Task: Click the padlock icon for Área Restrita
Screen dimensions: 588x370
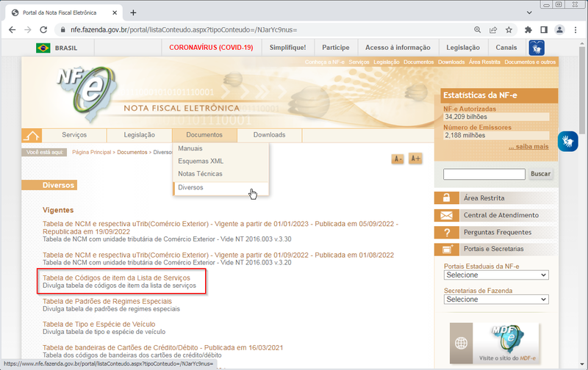Action: click(447, 198)
